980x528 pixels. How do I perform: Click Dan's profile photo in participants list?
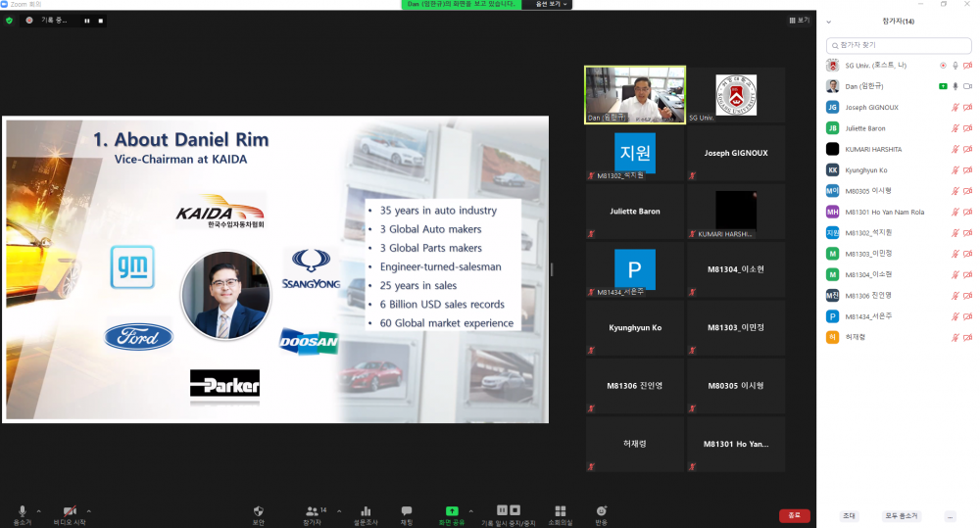pyautogui.click(x=832, y=86)
